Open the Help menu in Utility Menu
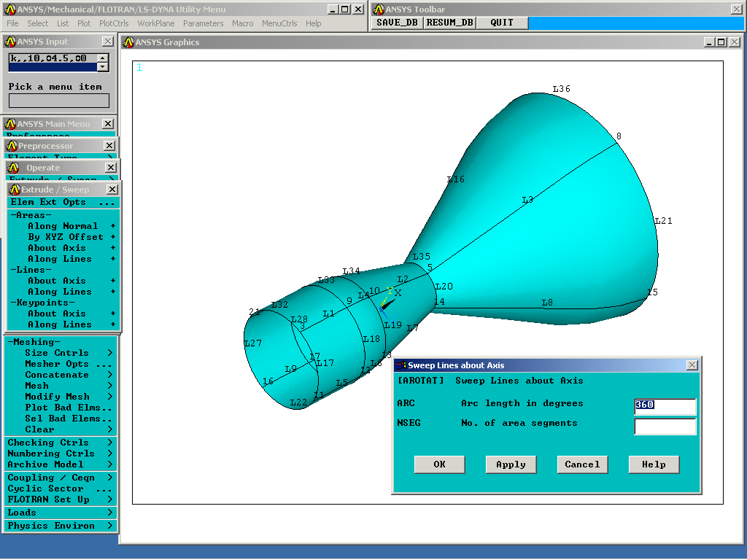747x560 pixels. click(x=313, y=23)
